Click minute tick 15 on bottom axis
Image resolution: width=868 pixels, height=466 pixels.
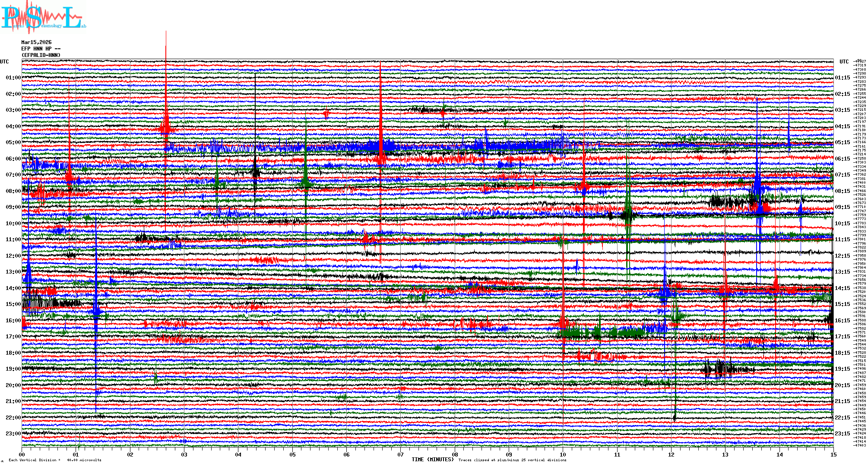click(833, 455)
